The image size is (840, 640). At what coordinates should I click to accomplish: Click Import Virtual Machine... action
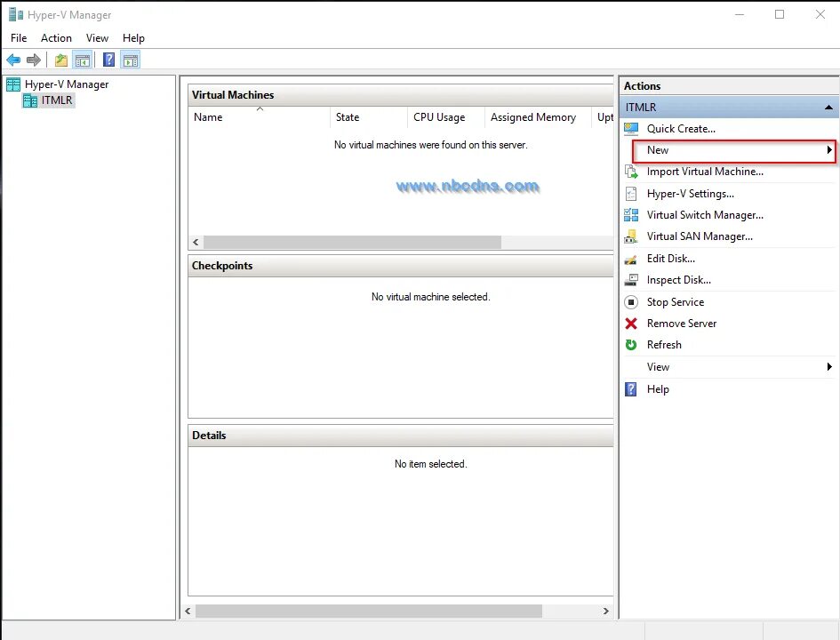(705, 172)
